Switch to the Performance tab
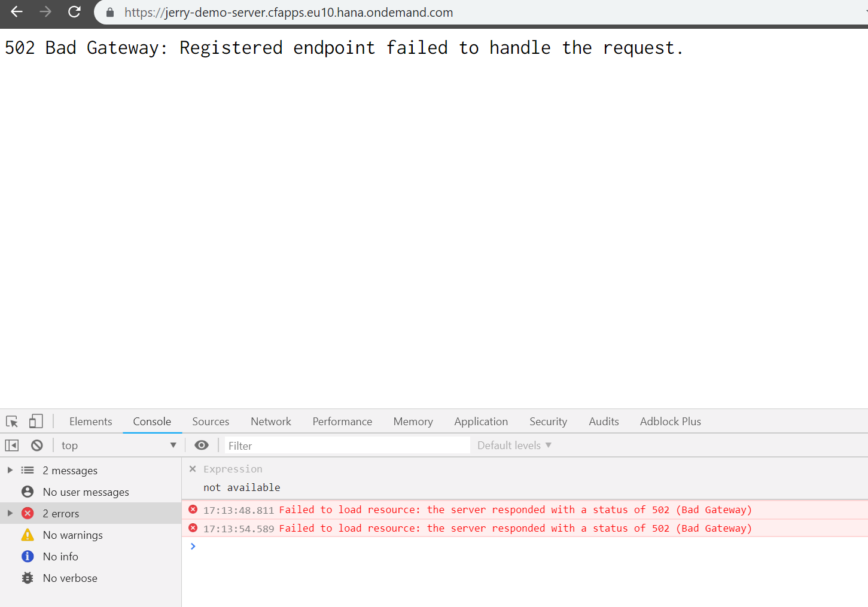The image size is (868, 607). pyautogui.click(x=342, y=422)
